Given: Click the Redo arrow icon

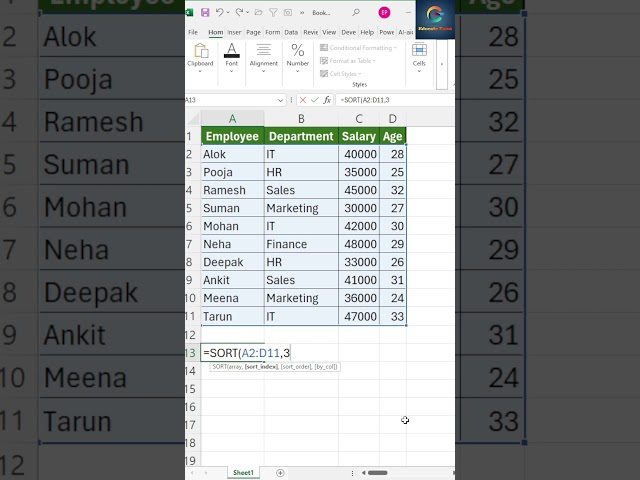Looking at the screenshot, I should (x=239, y=12).
